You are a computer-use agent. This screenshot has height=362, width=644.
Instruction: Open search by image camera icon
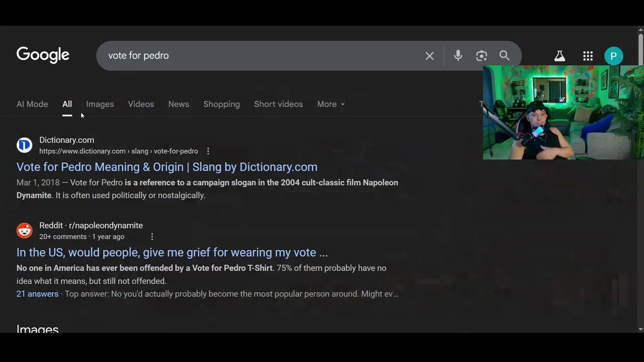[x=481, y=56]
